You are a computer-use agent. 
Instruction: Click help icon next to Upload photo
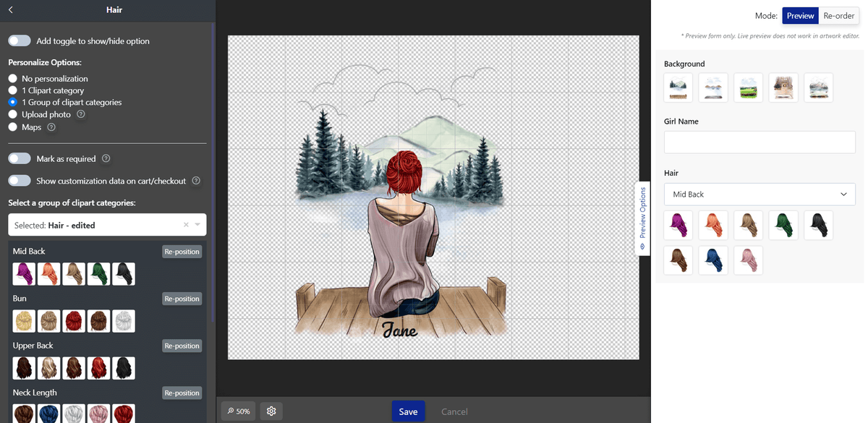(x=81, y=114)
